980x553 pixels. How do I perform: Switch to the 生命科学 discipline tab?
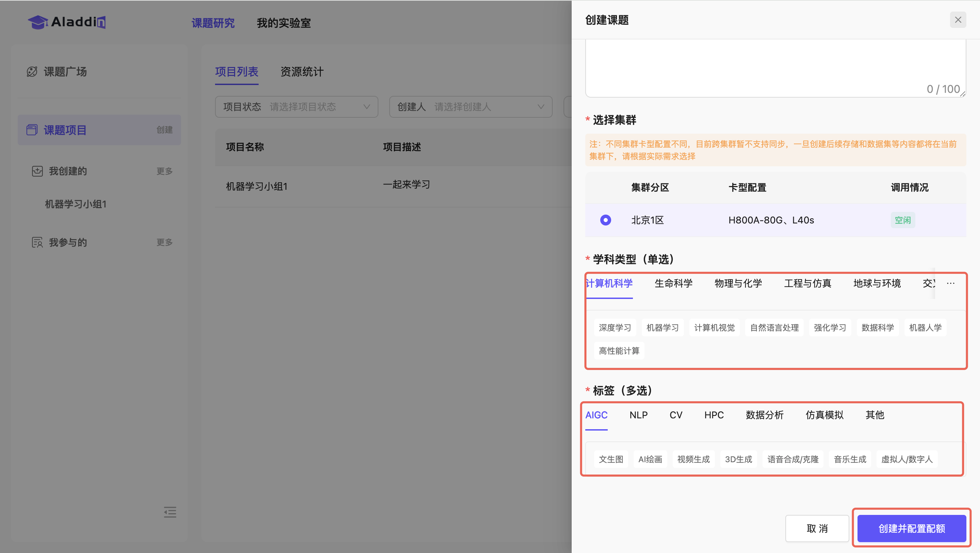(x=673, y=283)
